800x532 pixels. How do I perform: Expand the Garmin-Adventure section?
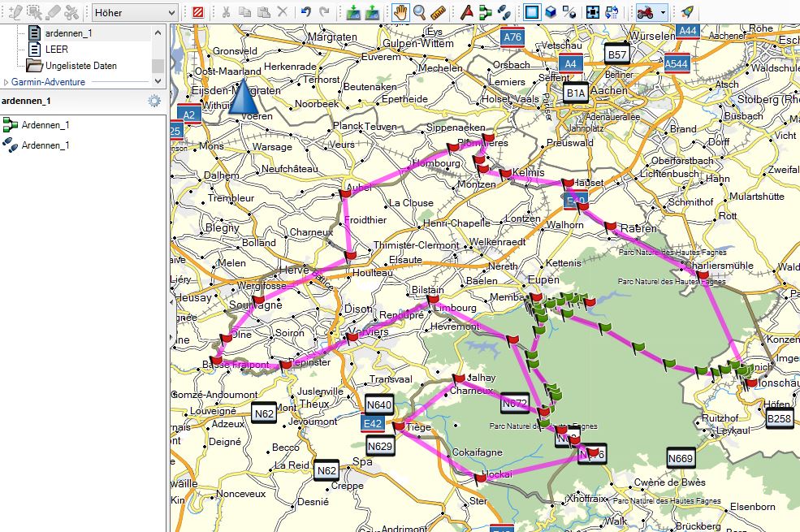click(x=6, y=82)
